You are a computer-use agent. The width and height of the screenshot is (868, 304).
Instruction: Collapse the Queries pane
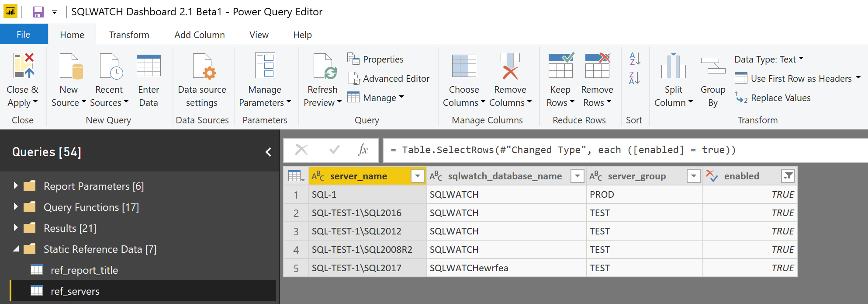pos(268,152)
